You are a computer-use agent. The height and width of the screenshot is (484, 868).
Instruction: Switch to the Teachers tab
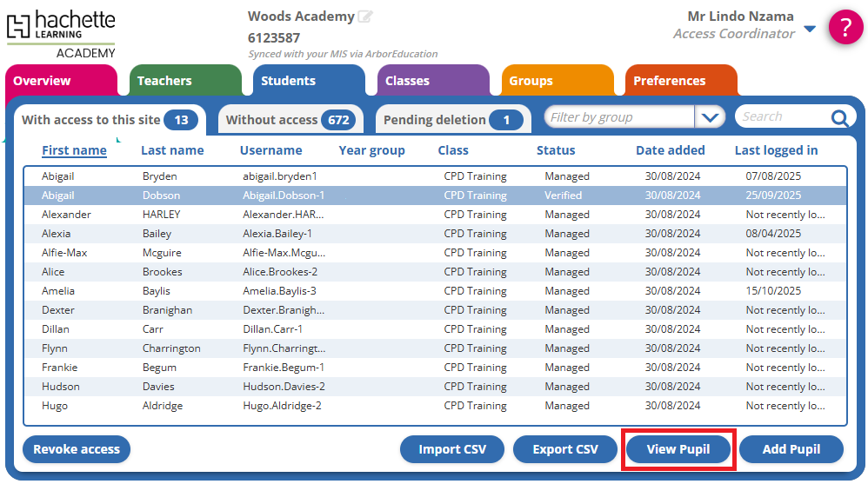(185, 81)
